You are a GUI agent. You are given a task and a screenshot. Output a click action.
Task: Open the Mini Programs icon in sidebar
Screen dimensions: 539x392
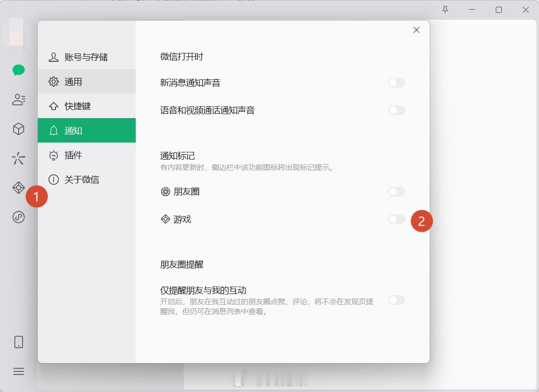[19, 217]
